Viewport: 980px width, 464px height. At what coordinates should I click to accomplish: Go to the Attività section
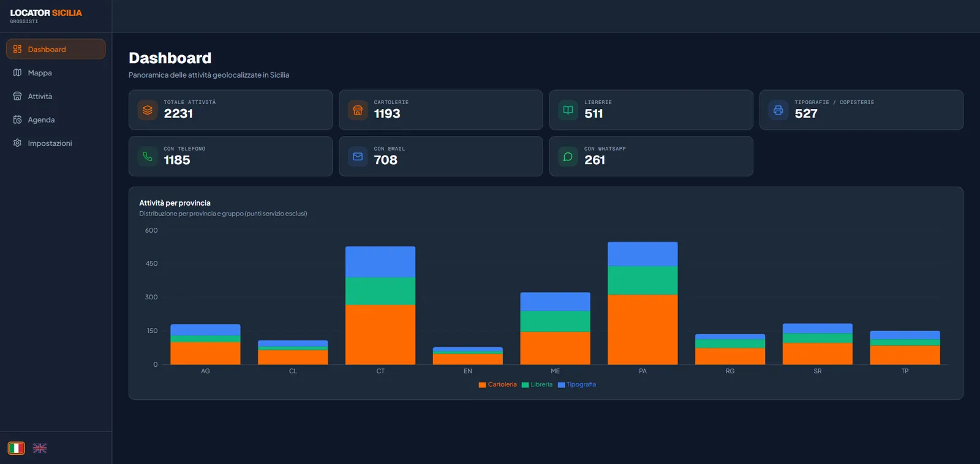(x=56, y=96)
